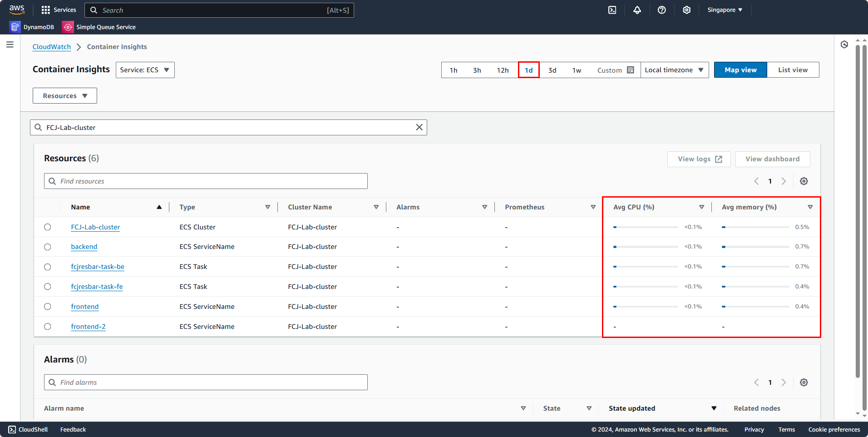This screenshot has height=437, width=868.
Task: Click the FCJ-Lab-cluster row Avg CPU bar
Action: tap(646, 227)
